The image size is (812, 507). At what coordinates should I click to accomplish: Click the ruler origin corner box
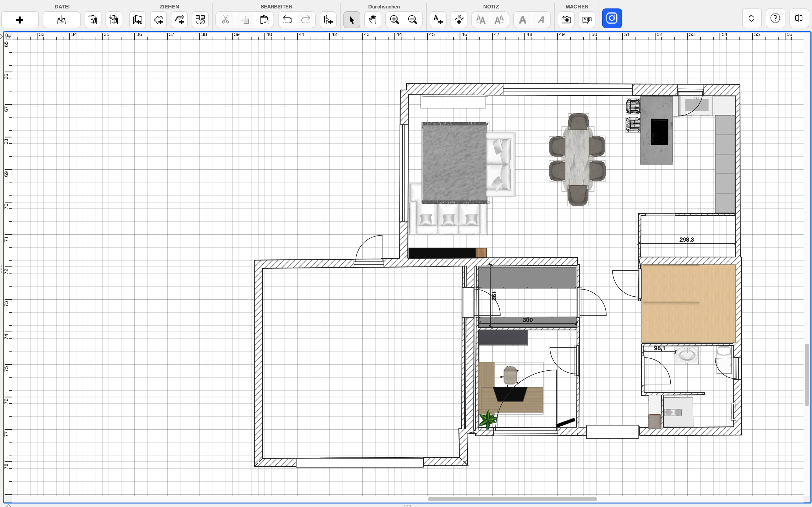click(x=8, y=36)
